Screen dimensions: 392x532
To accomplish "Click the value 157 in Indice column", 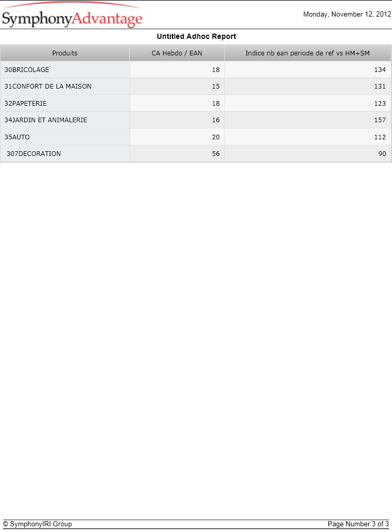I will tap(380, 120).
